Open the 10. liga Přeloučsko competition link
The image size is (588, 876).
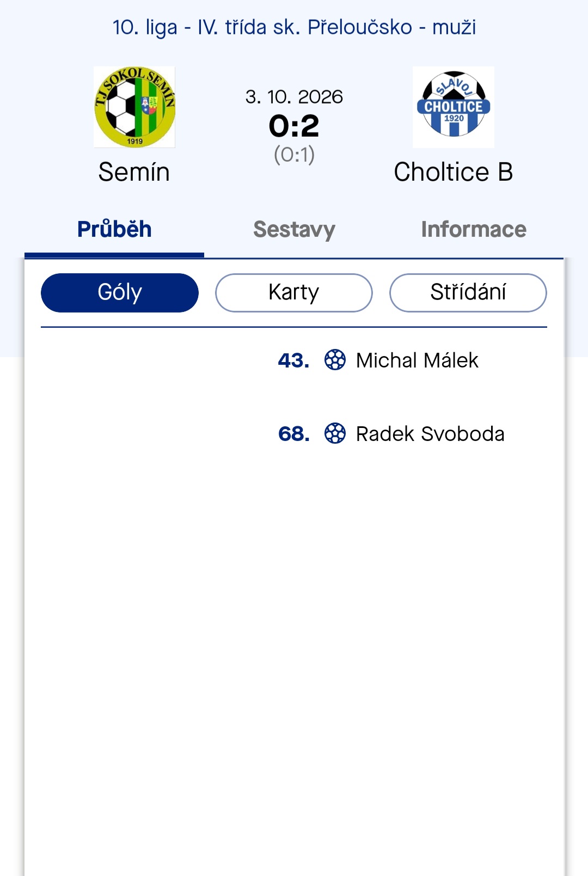(294, 27)
